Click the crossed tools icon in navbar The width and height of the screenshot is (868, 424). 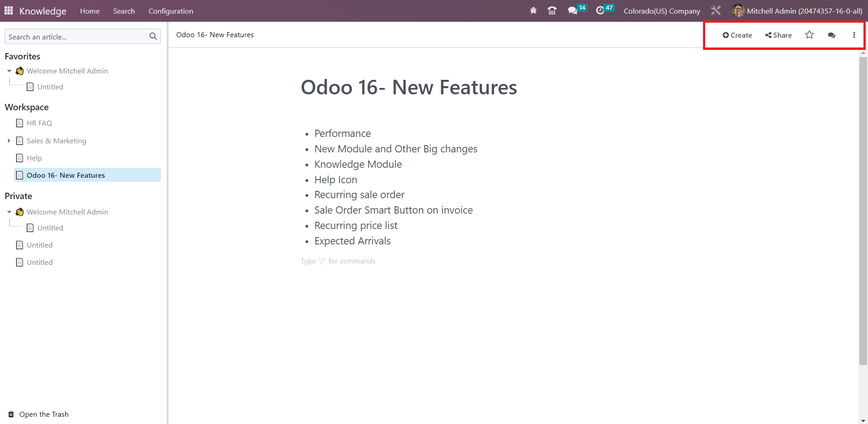pyautogui.click(x=716, y=10)
